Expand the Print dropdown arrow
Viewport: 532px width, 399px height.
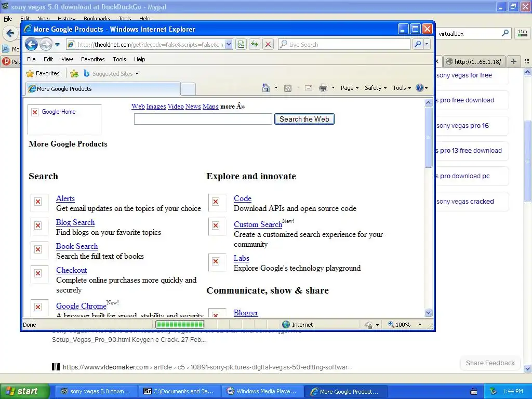pos(333,88)
